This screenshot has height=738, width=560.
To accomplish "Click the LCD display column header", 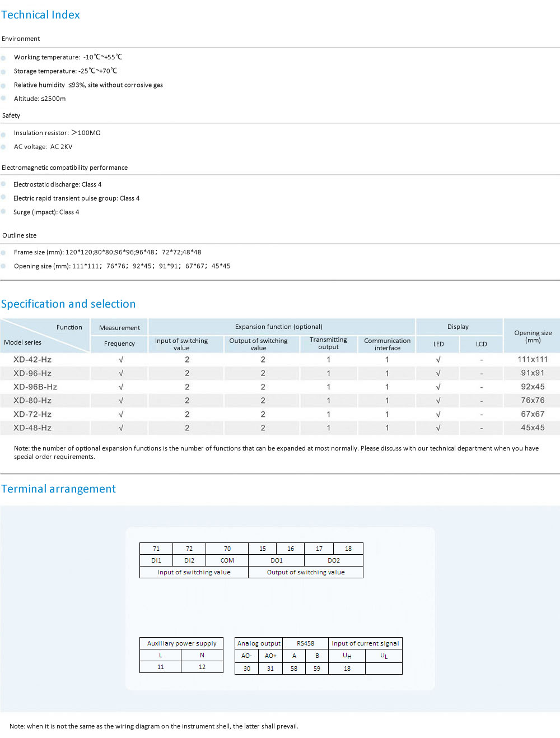I will (481, 344).
